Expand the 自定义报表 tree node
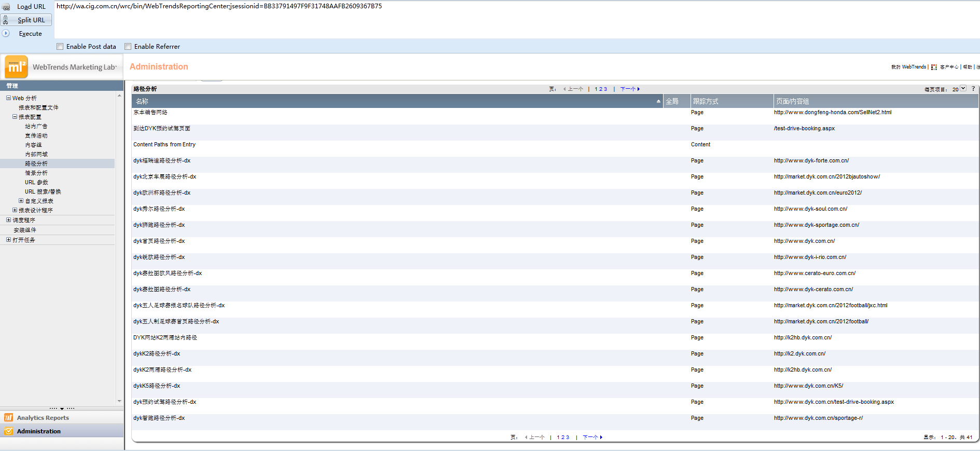The height and width of the screenshot is (451, 980). click(x=21, y=200)
